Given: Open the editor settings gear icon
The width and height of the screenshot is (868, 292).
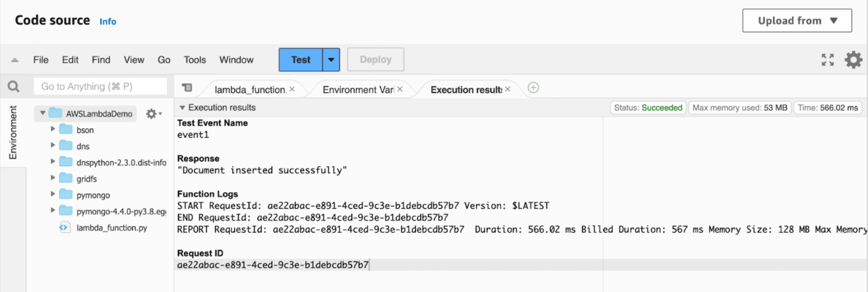Looking at the screenshot, I should [x=853, y=60].
